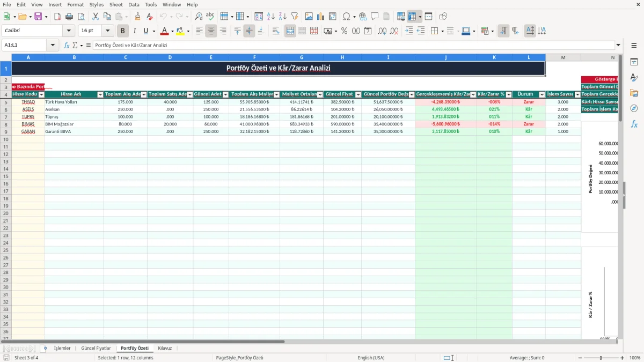Toggle Bold formatting

coord(123,31)
